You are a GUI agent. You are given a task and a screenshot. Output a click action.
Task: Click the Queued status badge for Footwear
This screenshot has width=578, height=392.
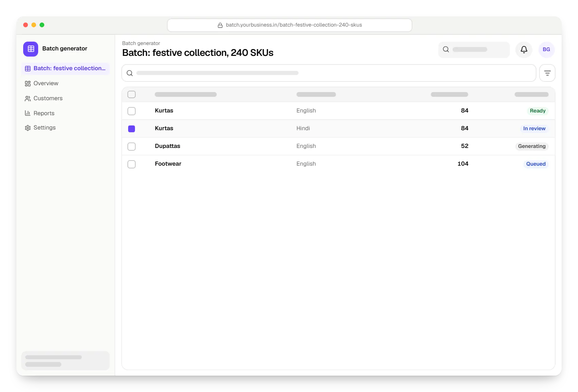pos(536,164)
